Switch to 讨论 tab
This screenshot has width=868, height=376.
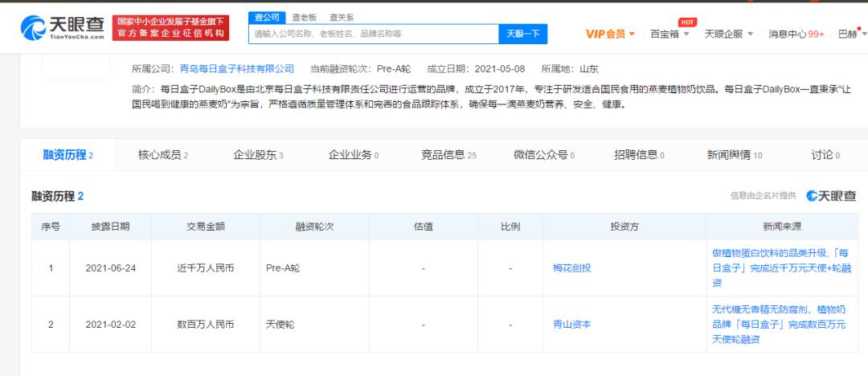825,155
